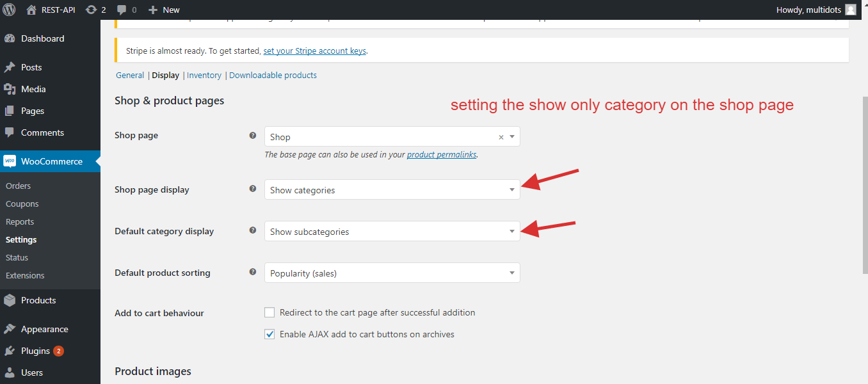Image resolution: width=868 pixels, height=384 pixels.
Task: Click the Appearance brush icon
Action: point(10,329)
